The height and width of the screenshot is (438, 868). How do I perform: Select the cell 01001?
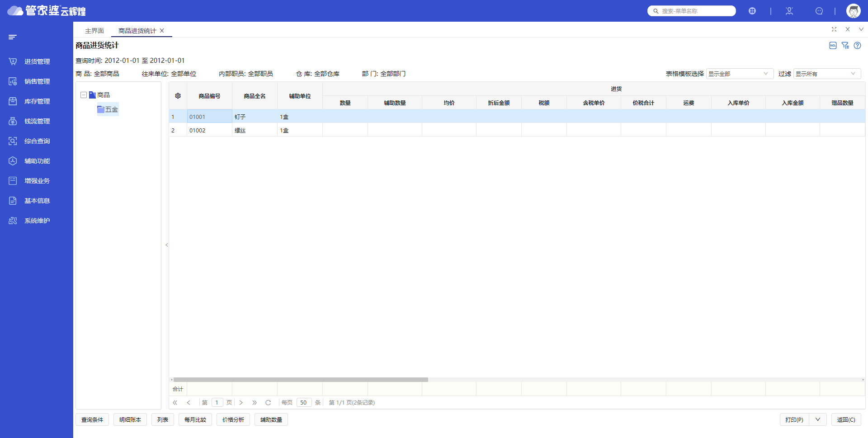tap(209, 117)
